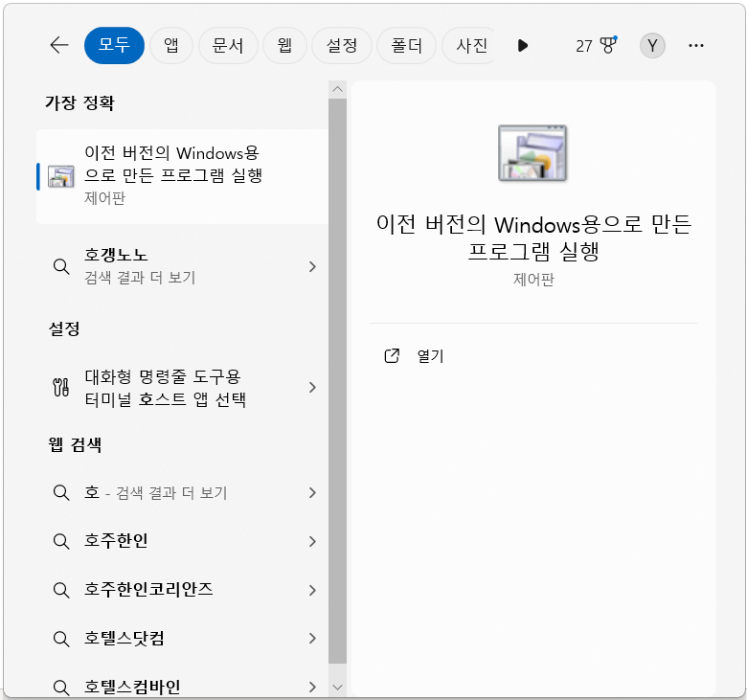Show more filters with the play arrow
The image size is (747, 700).
[x=523, y=46]
